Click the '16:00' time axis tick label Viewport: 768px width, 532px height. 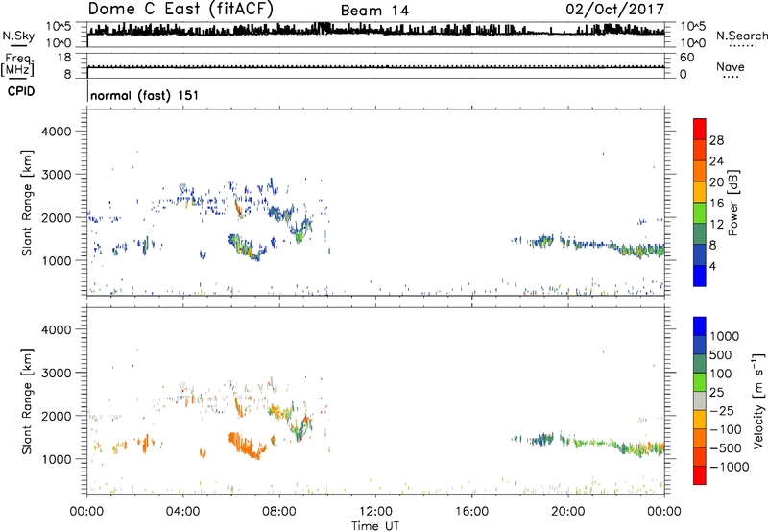(x=471, y=512)
